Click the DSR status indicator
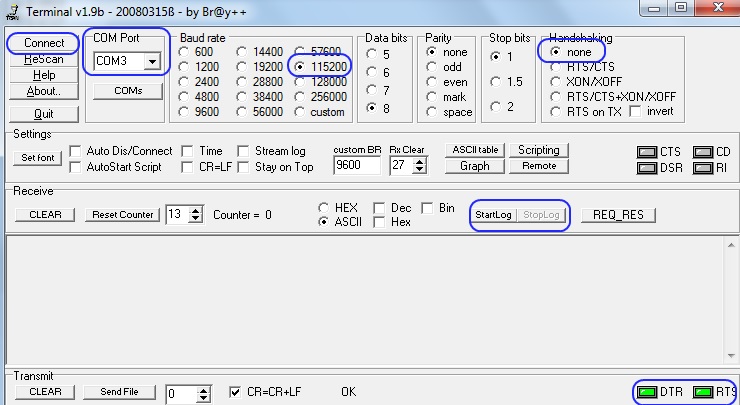The height and width of the screenshot is (405, 740). [x=648, y=168]
